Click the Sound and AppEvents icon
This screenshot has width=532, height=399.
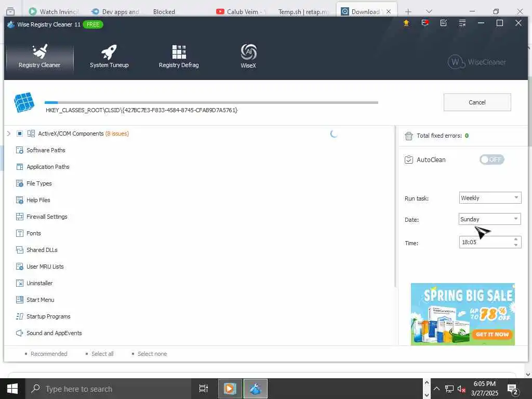tap(20, 333)
